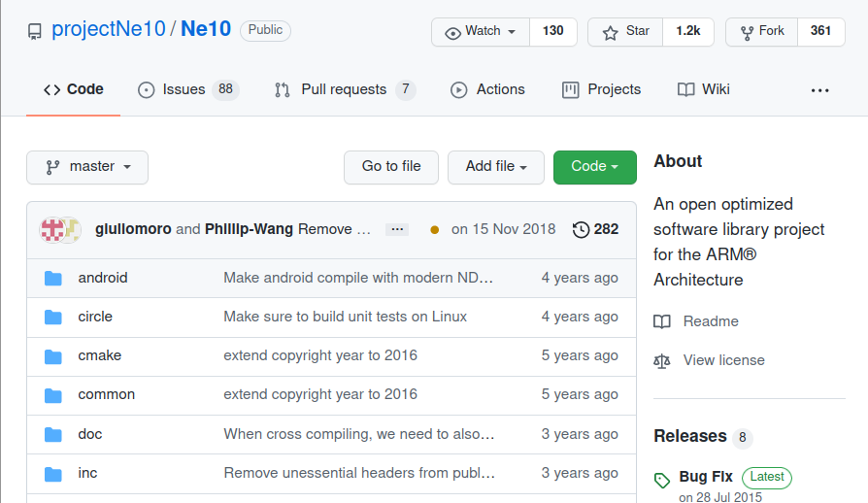This screenshot has height=503, width=868.
Task: Click the folder icon for doc
Action: click(x=53, y=434)
